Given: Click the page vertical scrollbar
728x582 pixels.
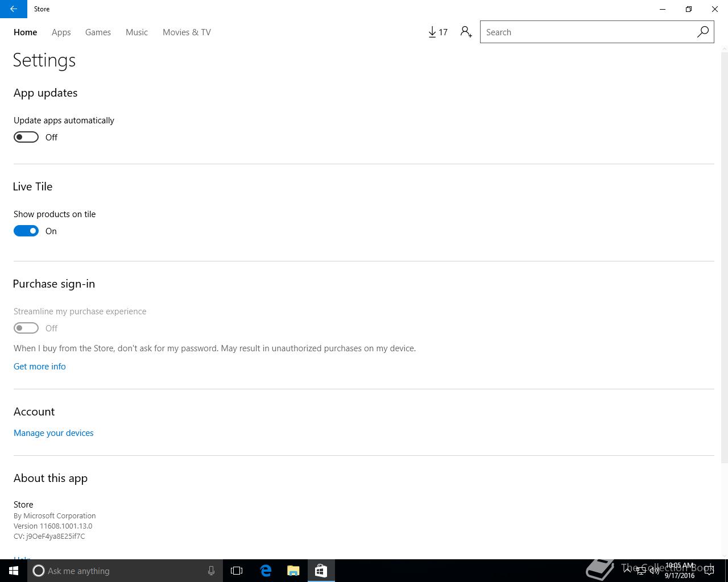Looking at the screenshot, I should (724, 259).
